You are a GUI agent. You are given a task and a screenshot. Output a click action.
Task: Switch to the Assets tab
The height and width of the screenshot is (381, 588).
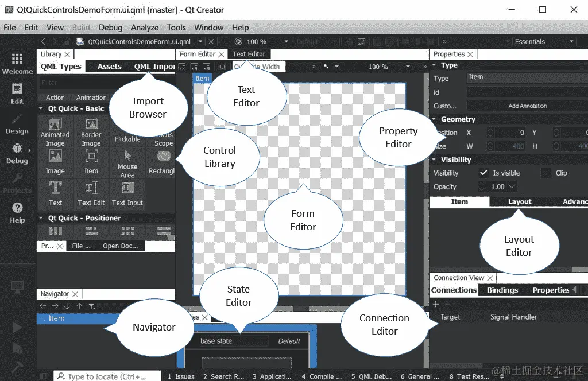click(x=109, y=67)
